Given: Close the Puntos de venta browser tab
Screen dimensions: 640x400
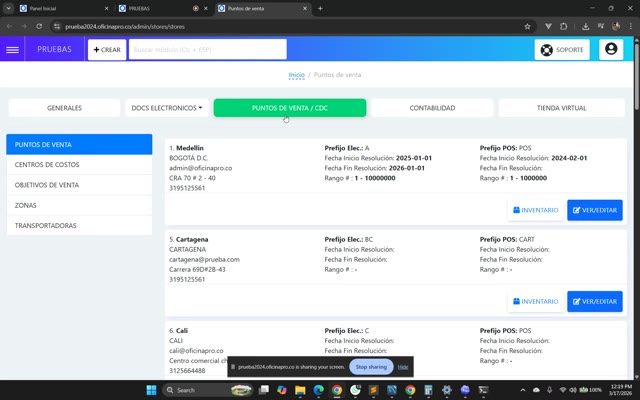Looking at the screenshot, I should pyautogui.click(x=304, y=8).
